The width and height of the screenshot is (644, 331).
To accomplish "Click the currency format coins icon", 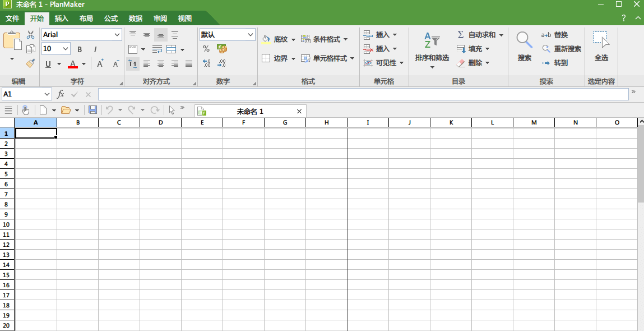I will (222, 49).
